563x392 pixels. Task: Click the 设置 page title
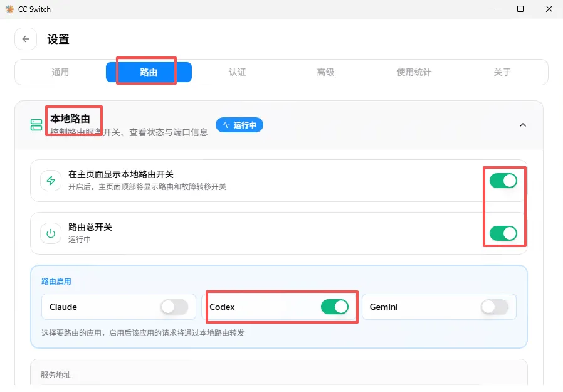coord(58,39)
